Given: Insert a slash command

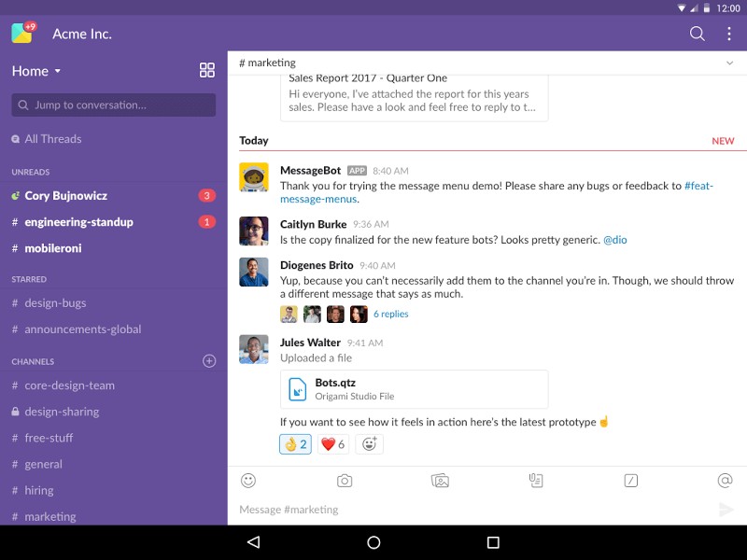Looking at the screenshot, I should click(x=630, y=481).
